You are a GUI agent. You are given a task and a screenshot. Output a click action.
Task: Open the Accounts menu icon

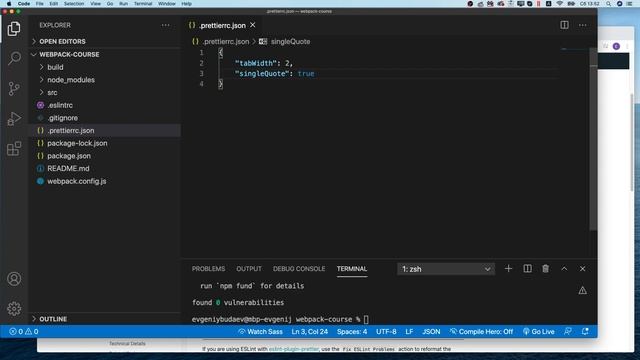tap(14, 279)
